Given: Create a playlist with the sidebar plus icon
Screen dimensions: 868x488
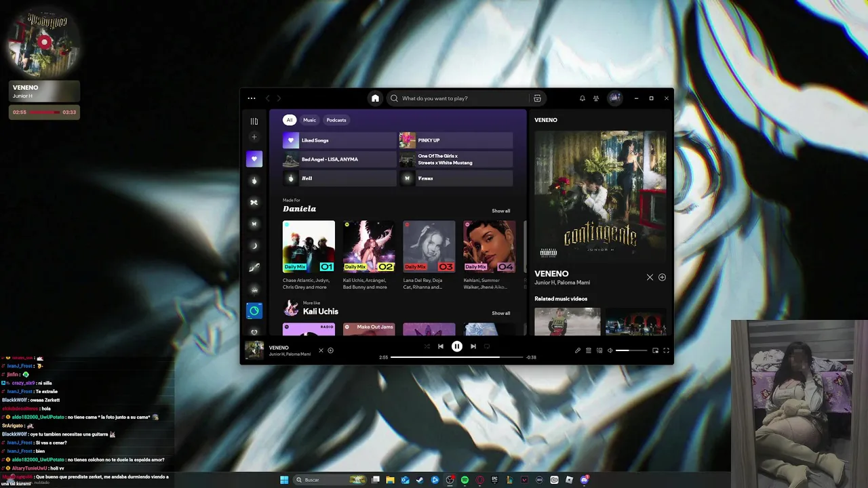Looking at the screenshot, I should coord(254,137).
